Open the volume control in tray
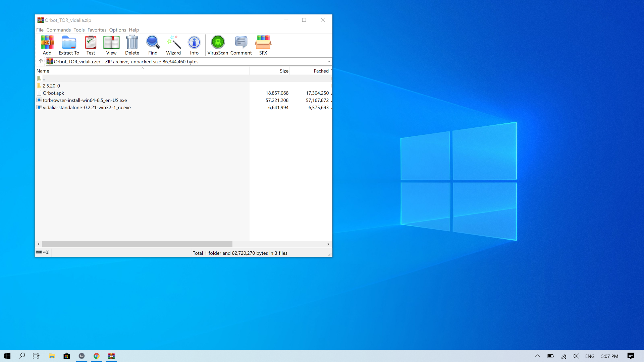Image resolution: width=644 pixels, height=362 pixels. 576,356
